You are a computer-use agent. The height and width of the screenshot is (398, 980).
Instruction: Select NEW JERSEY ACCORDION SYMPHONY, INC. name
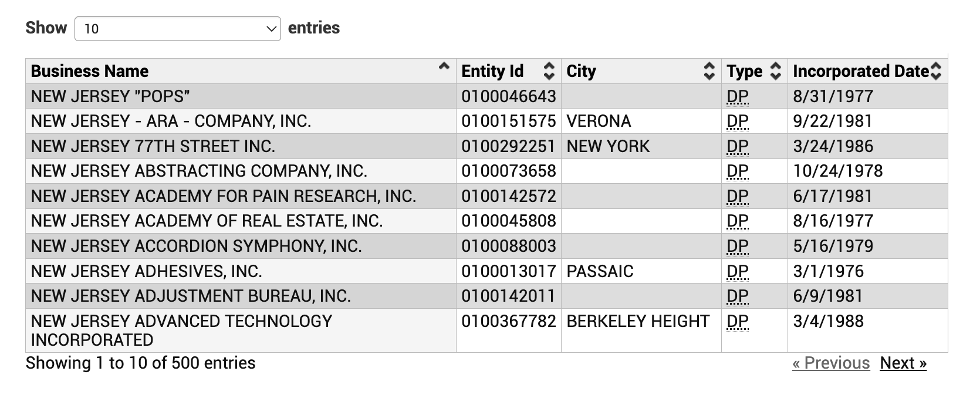click(196, 246)
